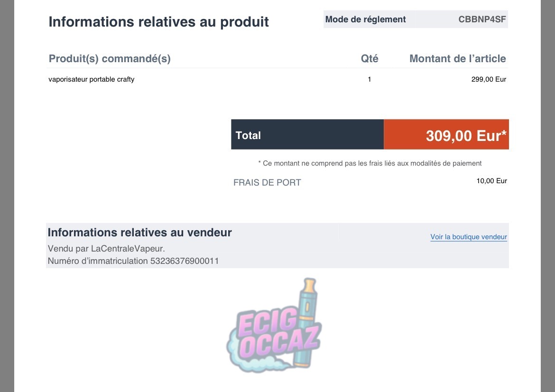
Task: Click the "Informations relatives au produit" heading
Action: click(158, 22)
